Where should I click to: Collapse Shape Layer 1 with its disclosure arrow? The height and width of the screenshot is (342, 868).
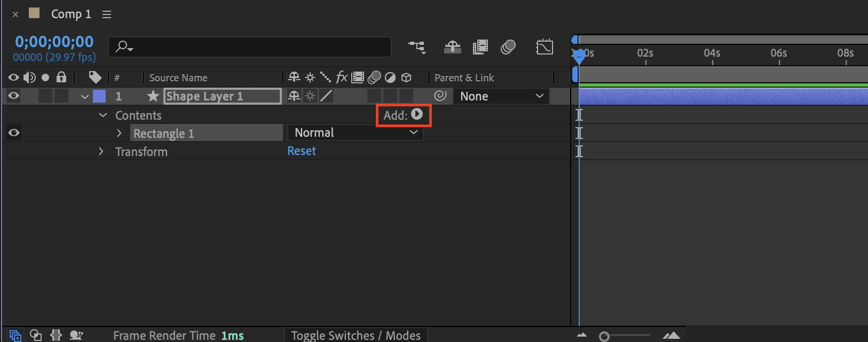tap(84, 97)
